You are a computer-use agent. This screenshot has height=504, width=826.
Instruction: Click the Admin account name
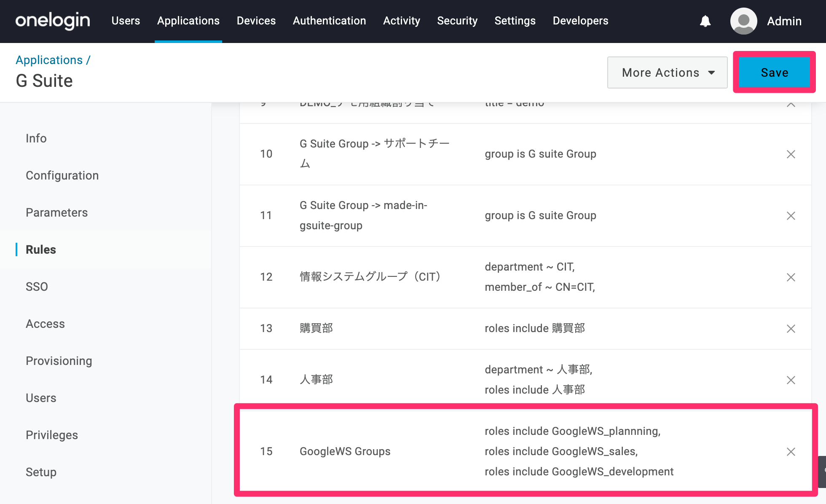pos(784,21)
